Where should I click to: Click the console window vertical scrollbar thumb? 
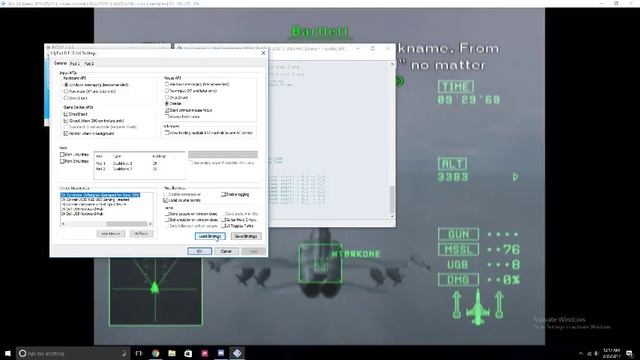click(392, 199)
